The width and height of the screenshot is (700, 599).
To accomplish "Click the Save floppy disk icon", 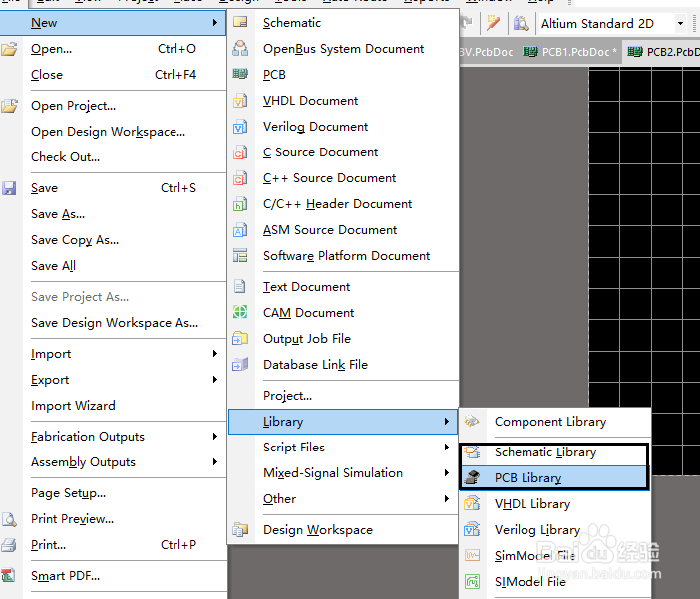I will point(9,188).
